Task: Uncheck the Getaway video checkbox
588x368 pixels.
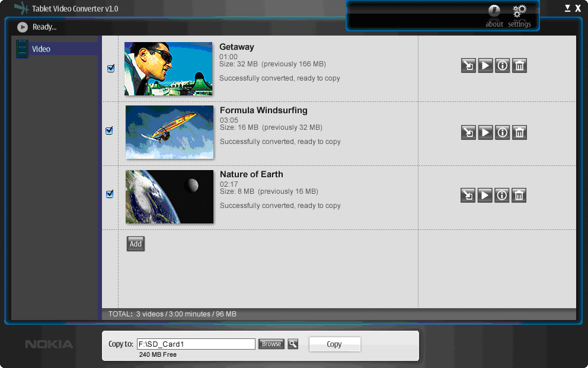Action: point(110,69)
